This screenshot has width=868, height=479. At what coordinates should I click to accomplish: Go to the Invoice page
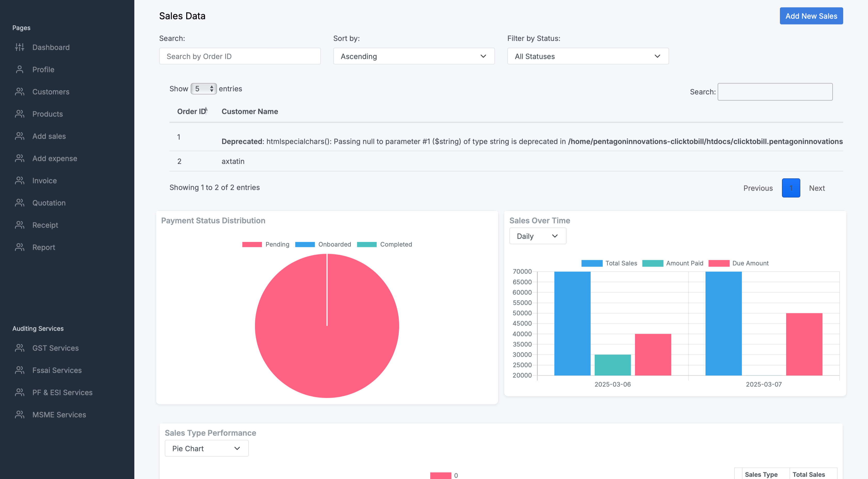[x=44, y=181]
